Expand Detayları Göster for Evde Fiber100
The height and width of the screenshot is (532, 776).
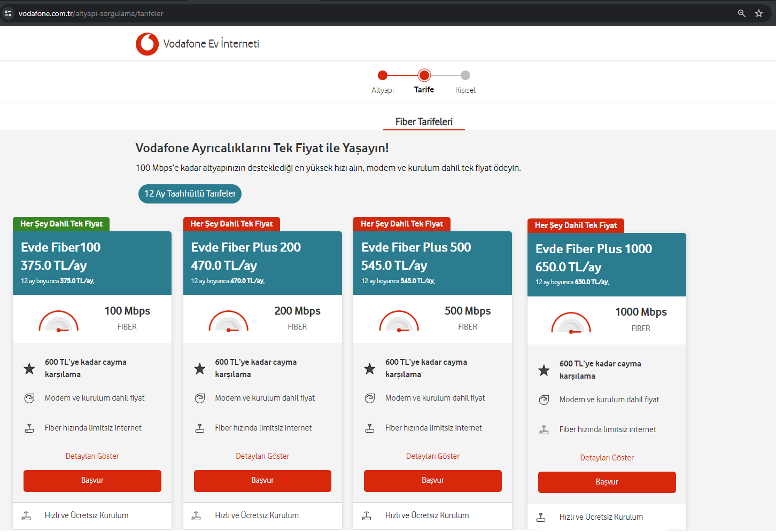tap(92, 456)
